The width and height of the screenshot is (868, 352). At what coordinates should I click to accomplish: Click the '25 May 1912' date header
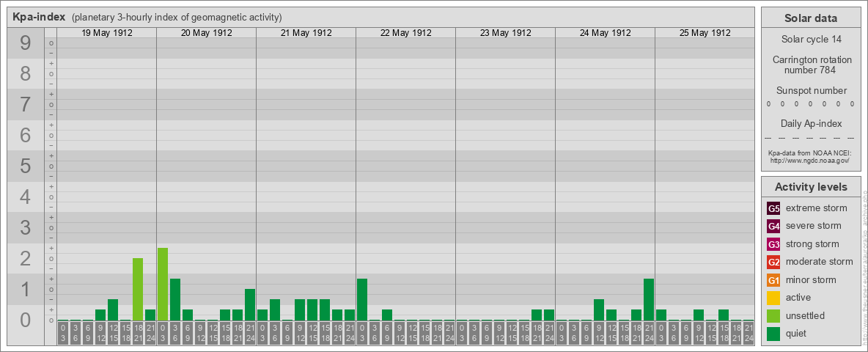(705, 33)
